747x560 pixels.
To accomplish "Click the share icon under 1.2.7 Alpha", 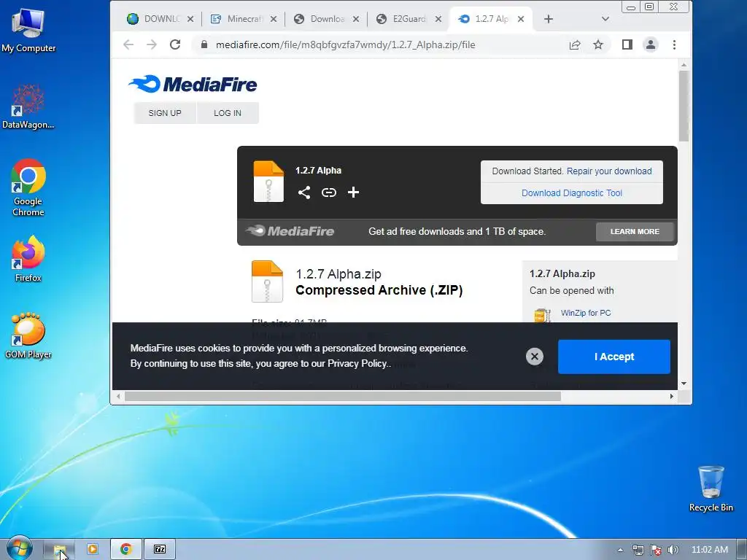I will [x=304, y=192].
